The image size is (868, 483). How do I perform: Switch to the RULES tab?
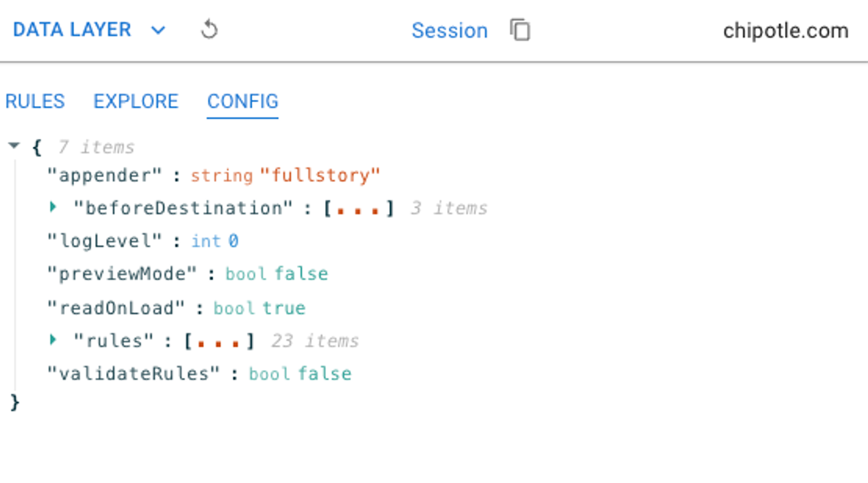click(x=35, y=101)
